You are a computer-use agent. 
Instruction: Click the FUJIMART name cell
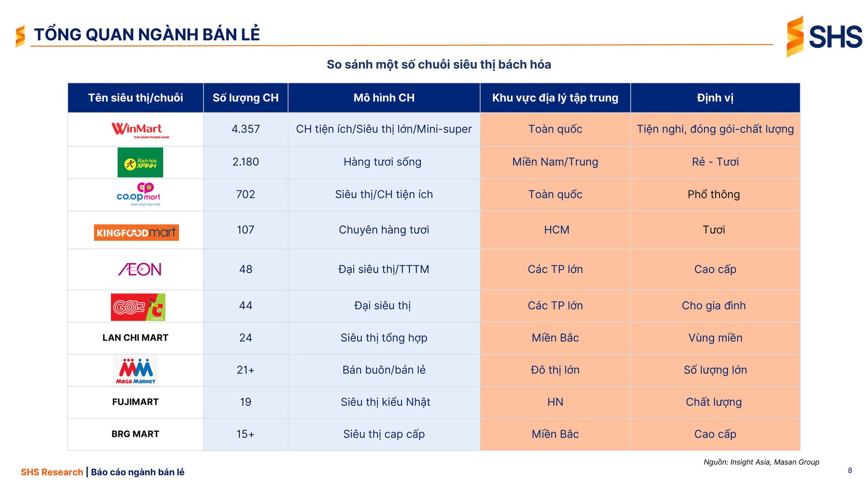[135, 402]
